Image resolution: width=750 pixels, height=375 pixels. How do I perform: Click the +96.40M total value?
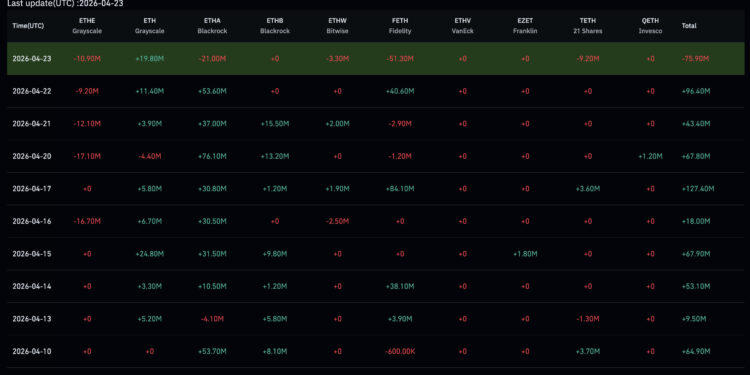(x=696, y=91)
